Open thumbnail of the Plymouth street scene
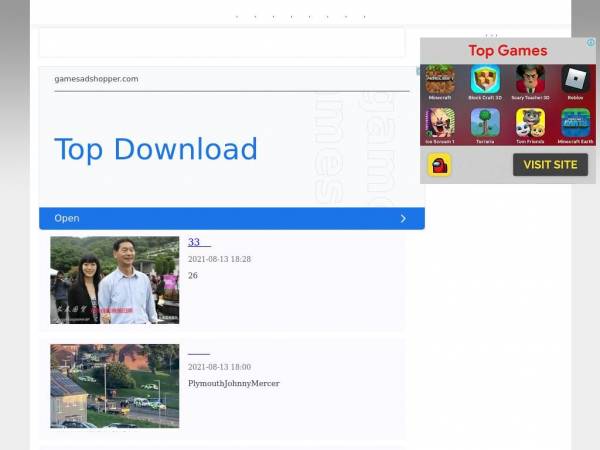 [x=115, y=386]
